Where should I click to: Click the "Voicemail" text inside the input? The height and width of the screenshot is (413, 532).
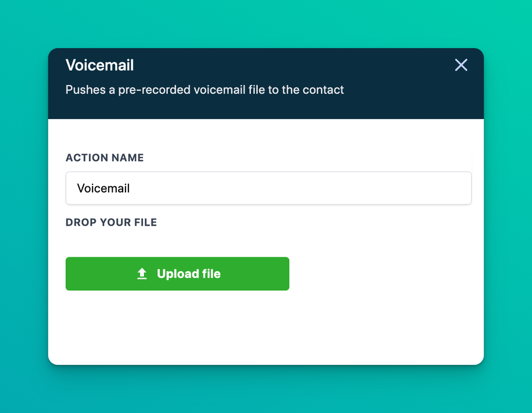click(x=104, y=189)
